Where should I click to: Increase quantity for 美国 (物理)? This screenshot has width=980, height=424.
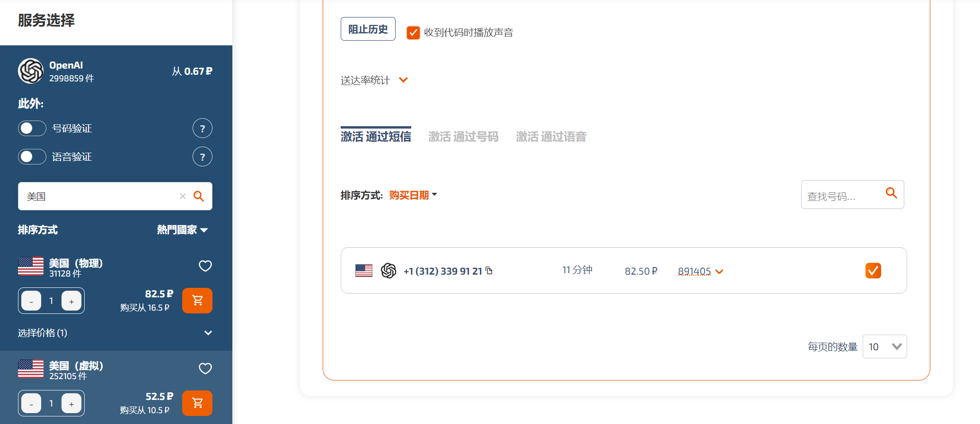pyautogui.click(x=71, y=301)
